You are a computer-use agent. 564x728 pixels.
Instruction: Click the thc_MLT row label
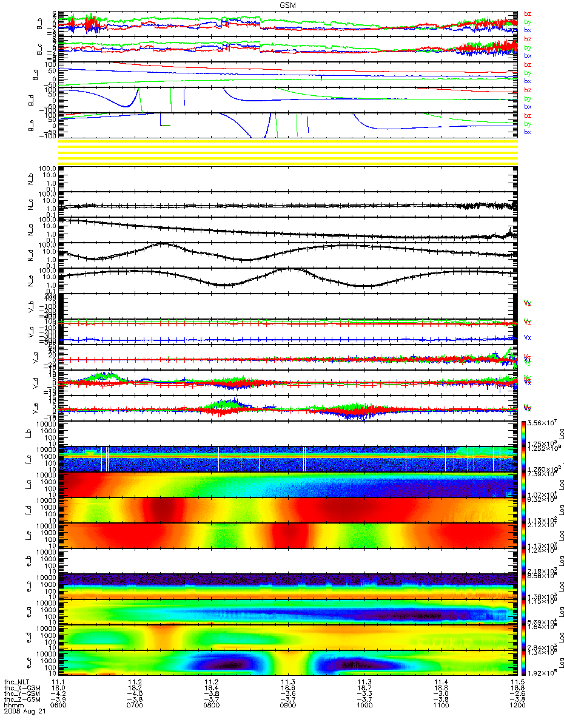16,682
